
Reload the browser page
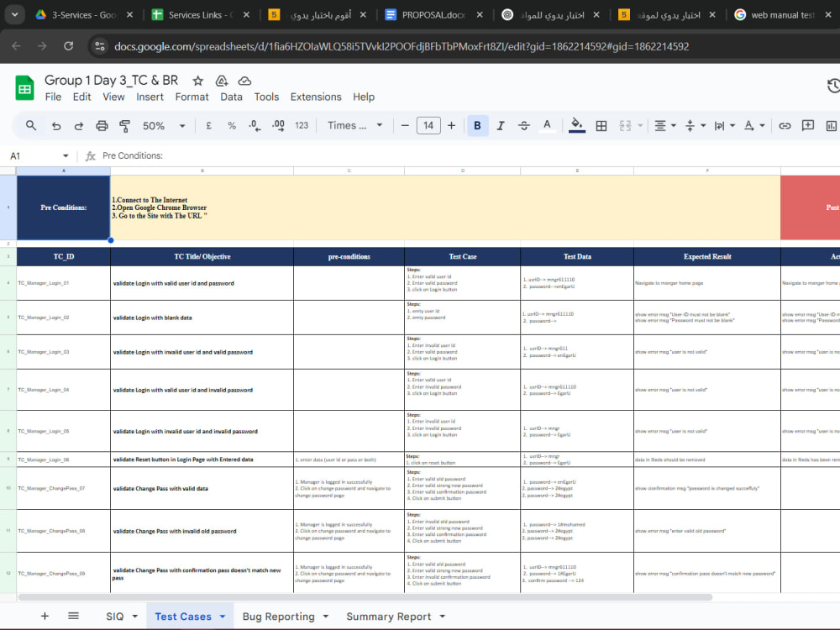pos(69,46)
